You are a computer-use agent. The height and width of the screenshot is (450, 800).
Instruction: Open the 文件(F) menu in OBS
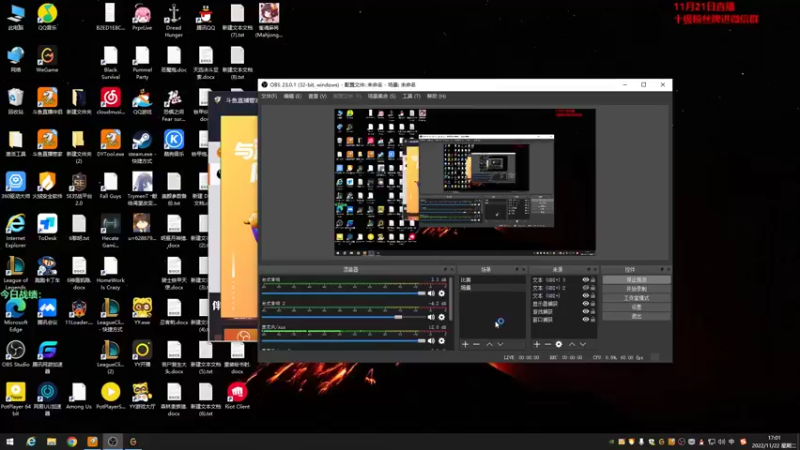click(269, 96)
